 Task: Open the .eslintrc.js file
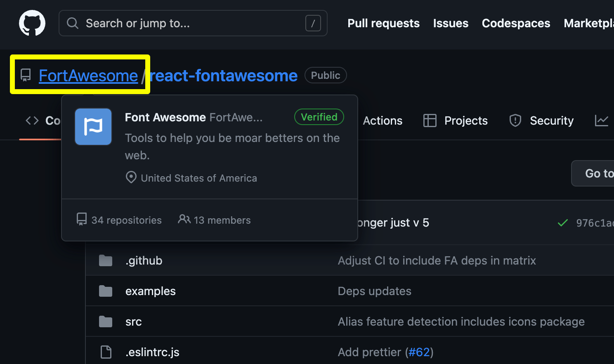153,352
